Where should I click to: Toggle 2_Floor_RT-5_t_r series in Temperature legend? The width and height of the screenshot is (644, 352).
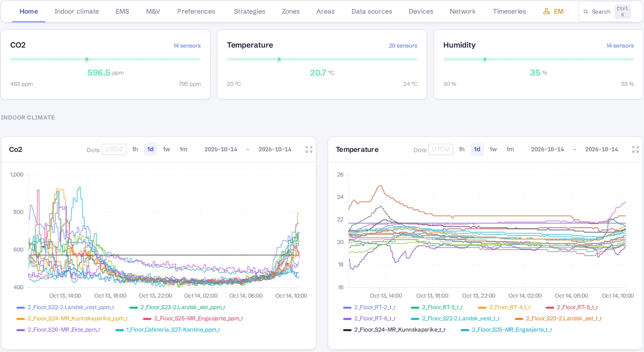coord(572,307)
